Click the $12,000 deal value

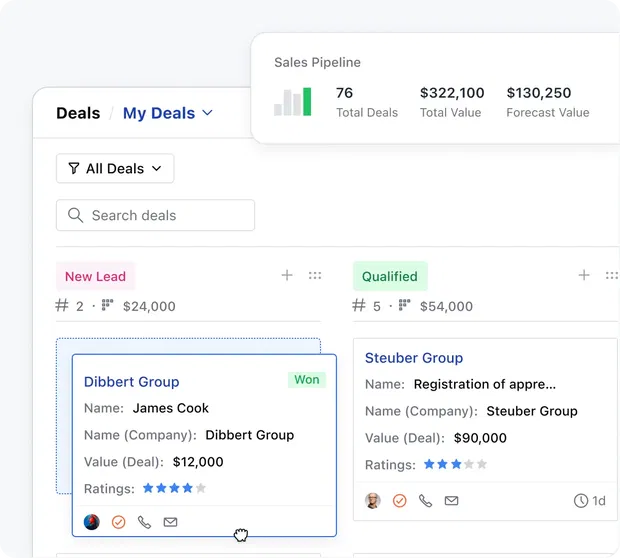pyautogui.click(x=198, y=462)
